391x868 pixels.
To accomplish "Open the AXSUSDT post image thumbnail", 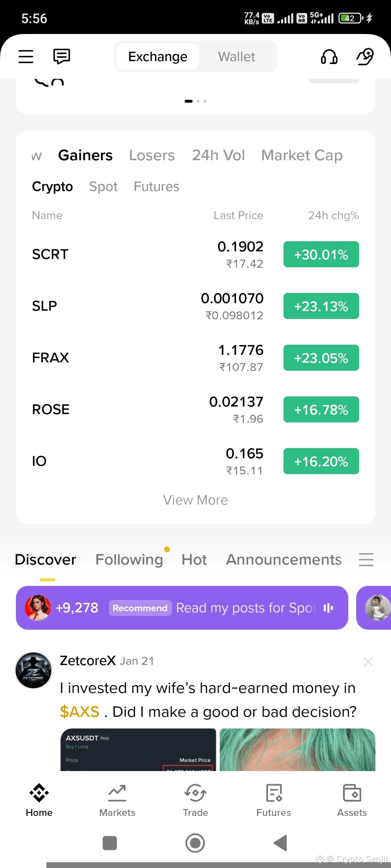I will coord(138,750).
